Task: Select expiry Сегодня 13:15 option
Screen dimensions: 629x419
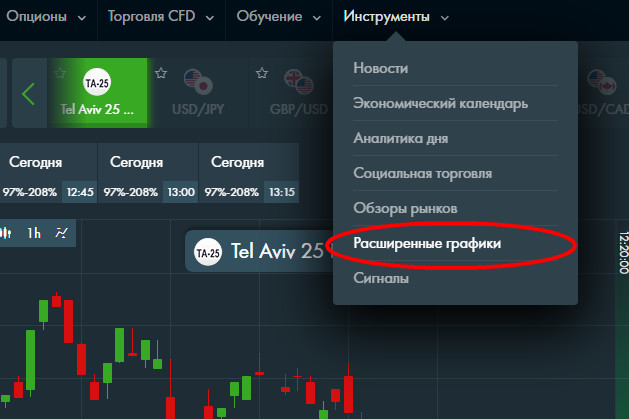Action: (x=249, y=173)
